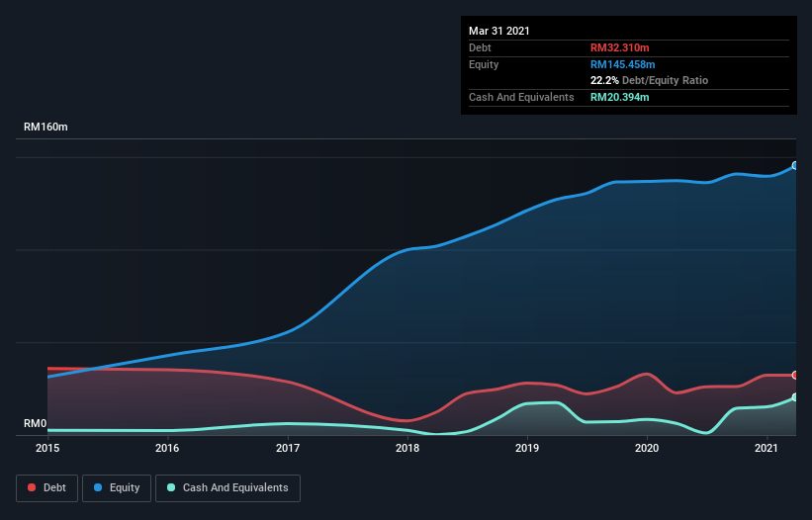This screenshot has width=812, height=520.
Task: Click the teal Cash endpoint marker
Action: [794, 397]
